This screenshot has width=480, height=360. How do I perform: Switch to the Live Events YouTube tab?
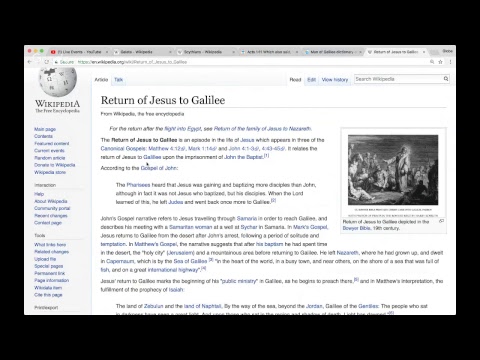point(79,52)
